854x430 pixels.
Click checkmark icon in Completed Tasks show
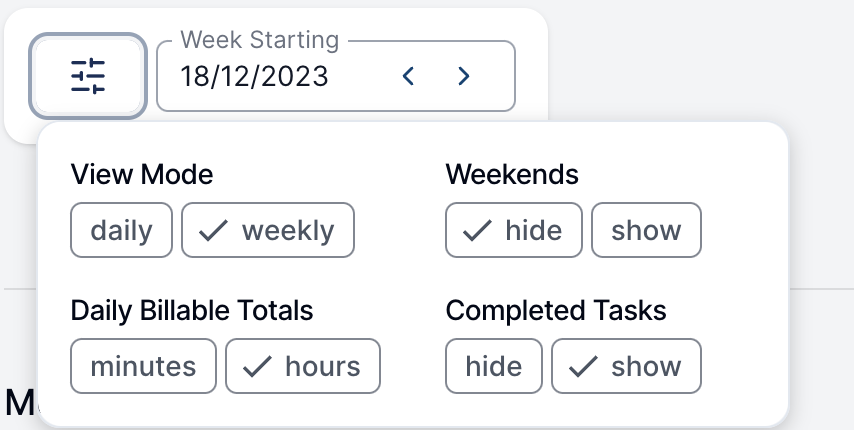tap(583, 366)
